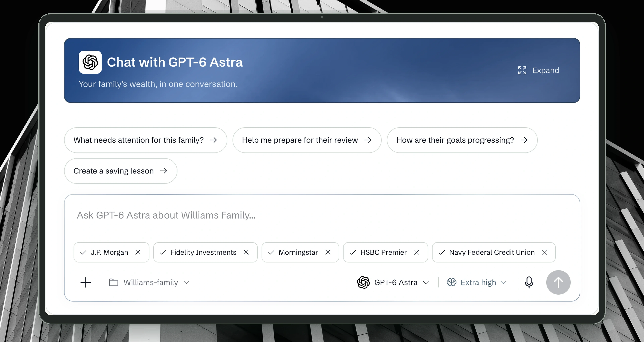Select 'Help me prepare for their review' suggestion

coord(307,140)
